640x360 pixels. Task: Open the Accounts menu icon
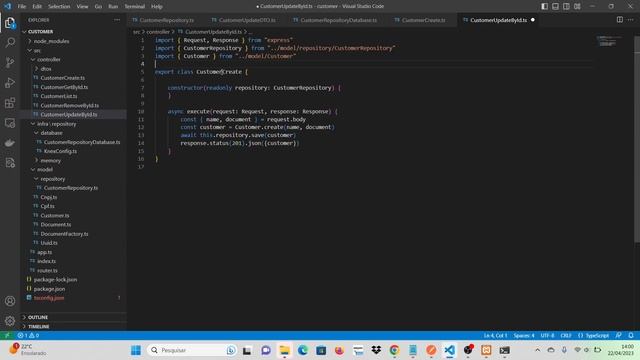[x=10, y=301]
